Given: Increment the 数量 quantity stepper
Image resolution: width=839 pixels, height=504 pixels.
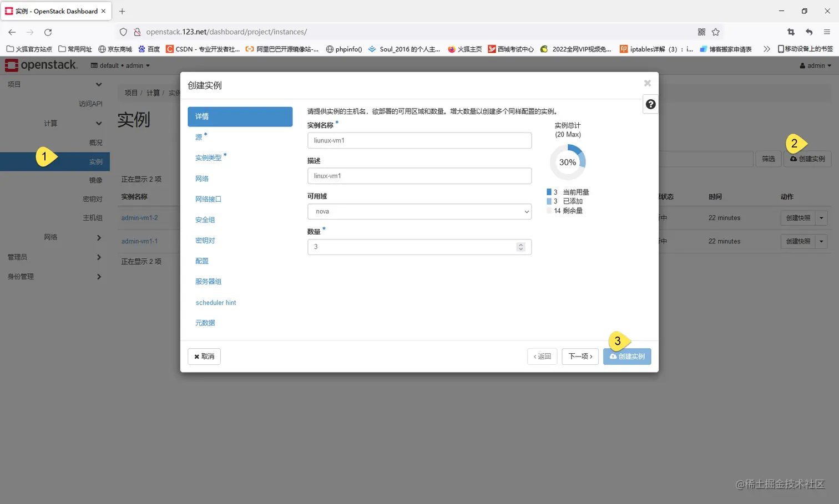Looking at the screenshot, I should tap(520, 244).
